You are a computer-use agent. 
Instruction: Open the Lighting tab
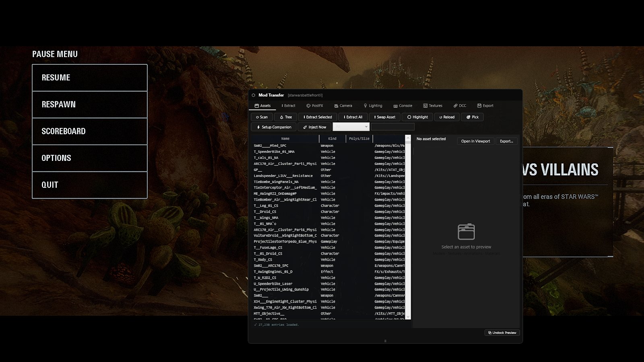click(x=373, y=106)
